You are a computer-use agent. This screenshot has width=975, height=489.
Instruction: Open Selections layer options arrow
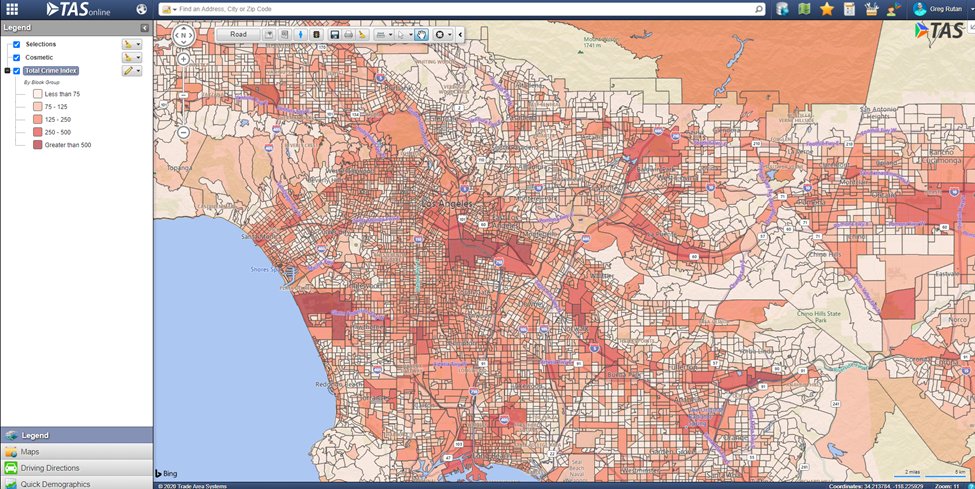click(138, 44)
